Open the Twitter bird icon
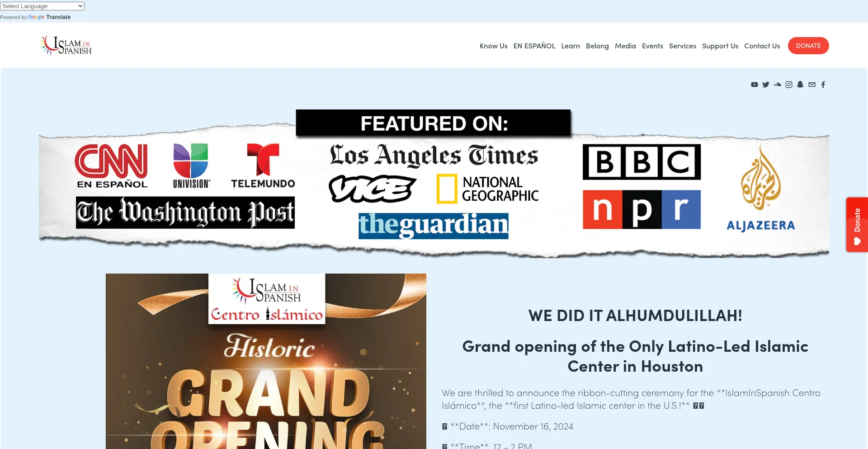 pos(766,85)
